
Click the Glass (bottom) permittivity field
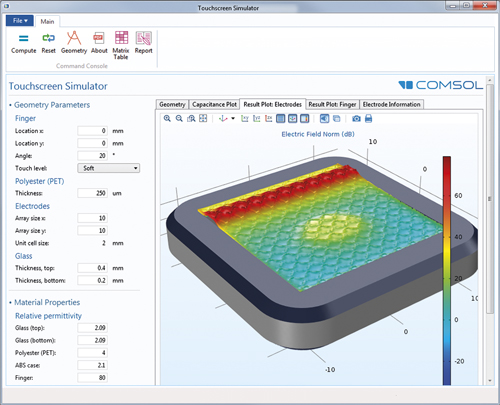92,340
